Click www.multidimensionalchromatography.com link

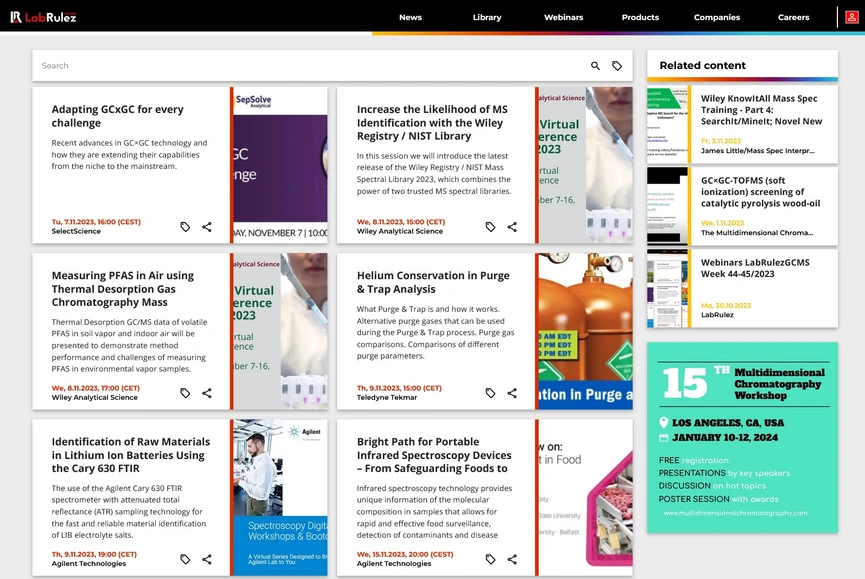(735, 513)
